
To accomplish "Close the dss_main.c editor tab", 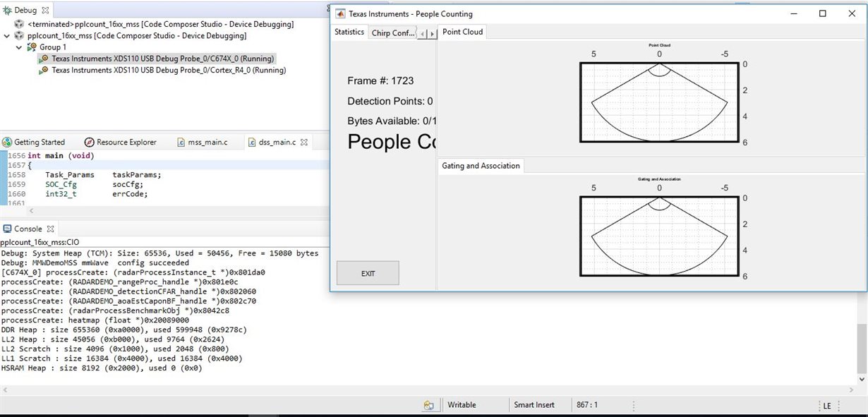I will pyautogui.click(x=305, y=143).
